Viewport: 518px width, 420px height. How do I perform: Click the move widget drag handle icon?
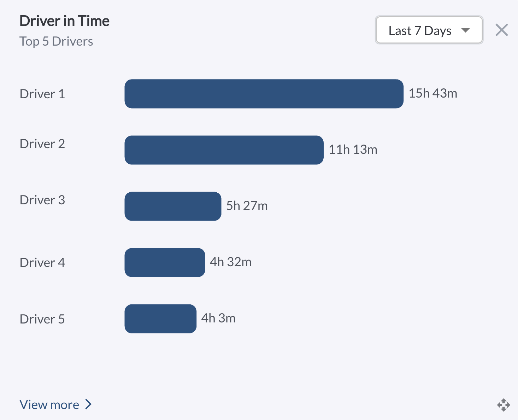click(504, 405)
